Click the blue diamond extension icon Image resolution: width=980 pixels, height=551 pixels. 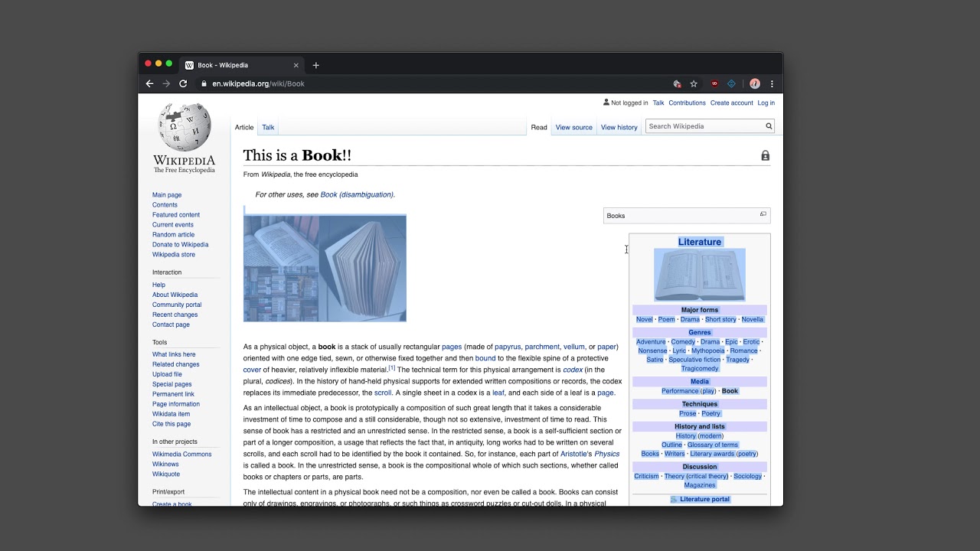tap(731, 83)
